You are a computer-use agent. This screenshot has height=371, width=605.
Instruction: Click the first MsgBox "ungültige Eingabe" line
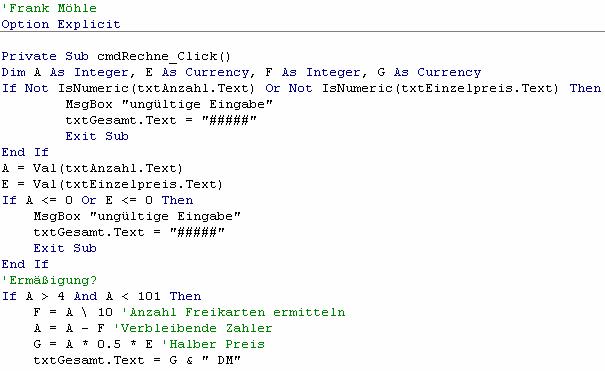169,105
